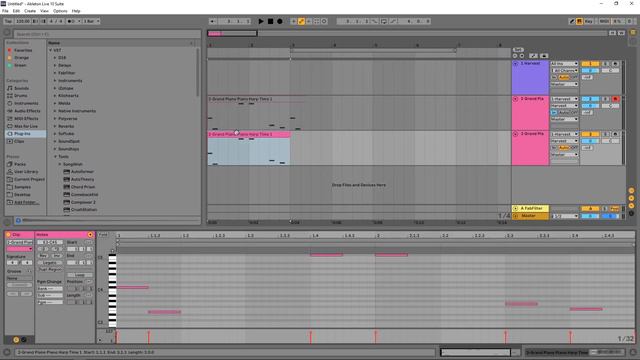Click the transport Stop button

[270, 21]
